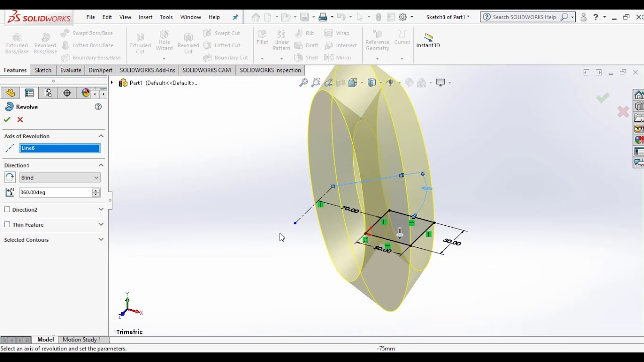The width and height of the screenshot is (644, 362).
Task: Enable the Thin Feature checkbox
Action: 7,225
